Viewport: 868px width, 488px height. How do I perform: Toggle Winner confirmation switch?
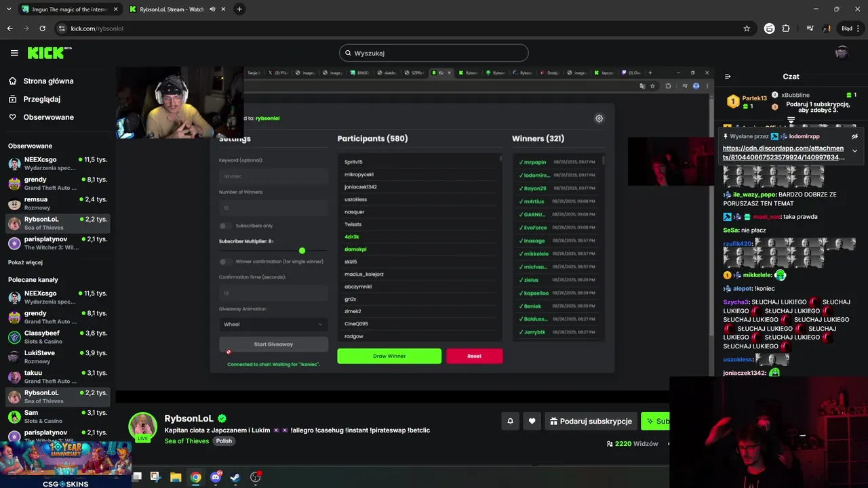[x=224, y=262]
